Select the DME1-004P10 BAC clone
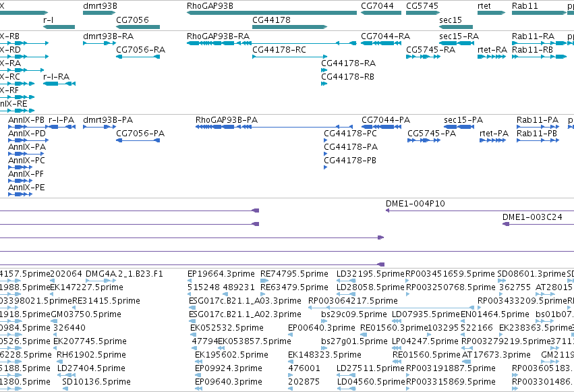Viewport: 574px width, 392px height. 480,211
